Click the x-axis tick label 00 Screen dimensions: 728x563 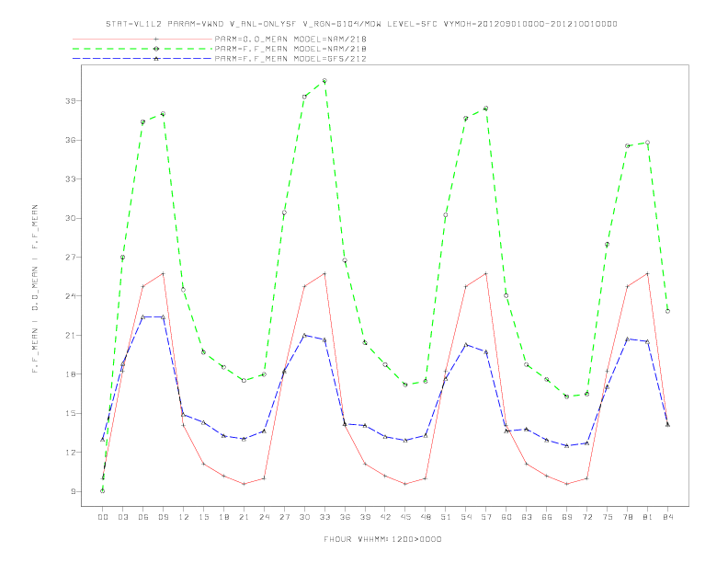[103, 517]
